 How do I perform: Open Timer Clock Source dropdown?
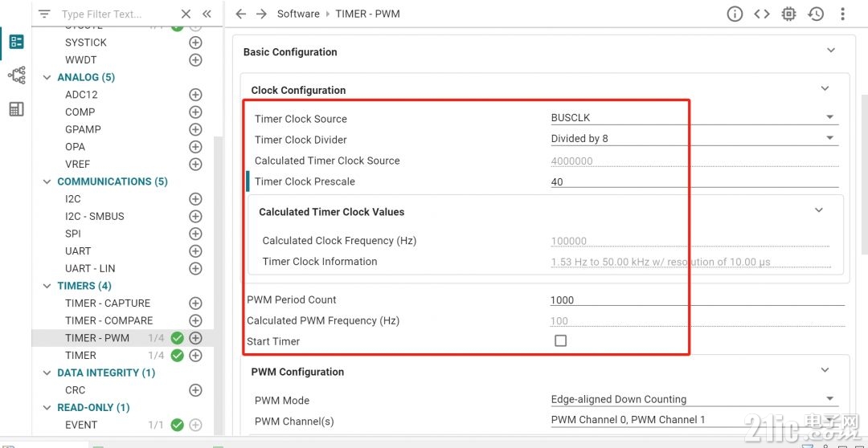(694, 117)
